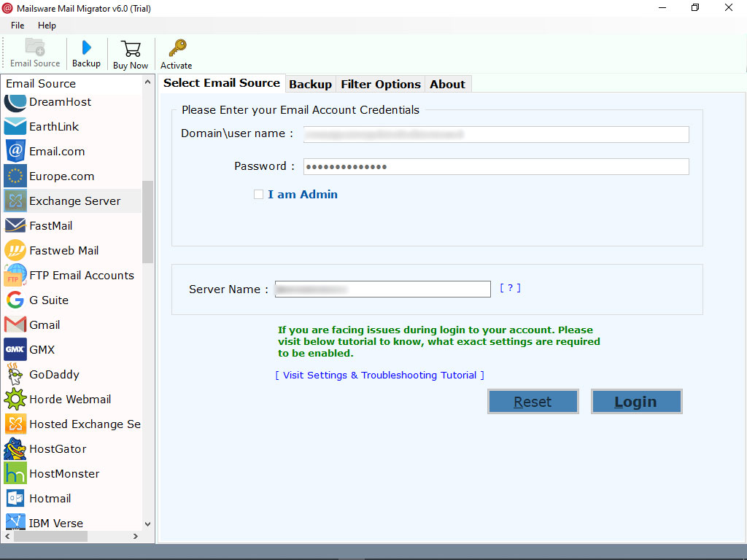The height and width of the screenshot is (560, 747).
Task: Select the Horde Webmail gear icon
Action: [x=15, y=399]
